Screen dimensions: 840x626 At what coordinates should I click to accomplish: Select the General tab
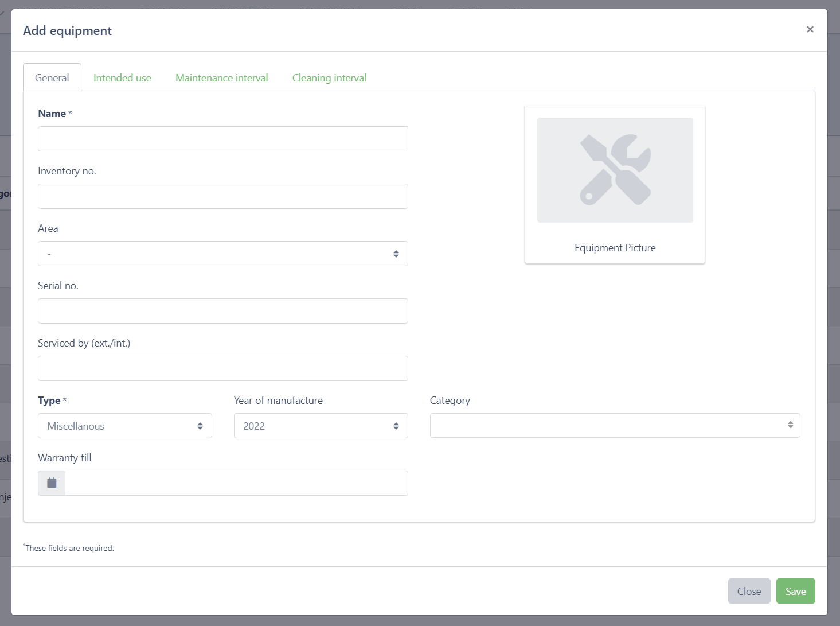click(x=52, y=78)
